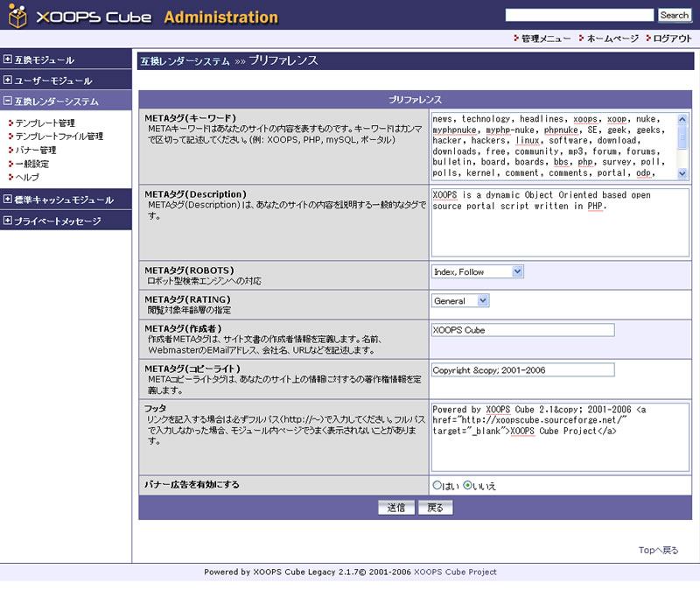Click into the フッタ footer textarea
700x590 pixels.
pos(560,438)
